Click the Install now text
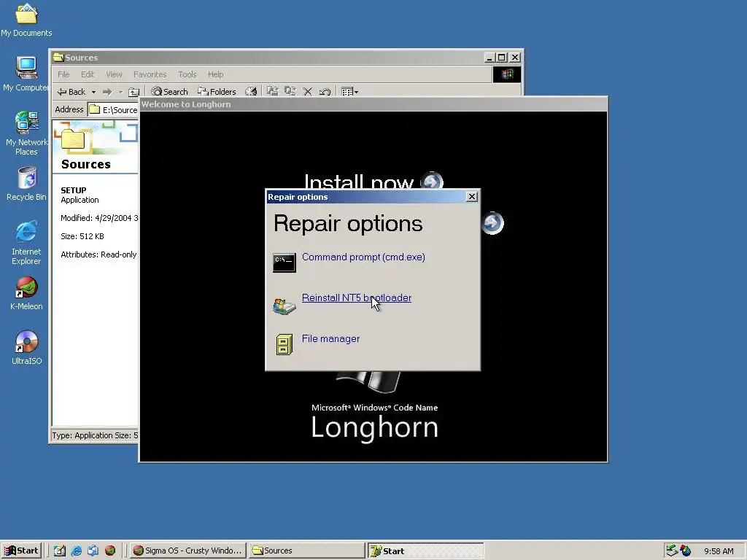The width and height of the screenshot is (747, 560). point(359,182)
